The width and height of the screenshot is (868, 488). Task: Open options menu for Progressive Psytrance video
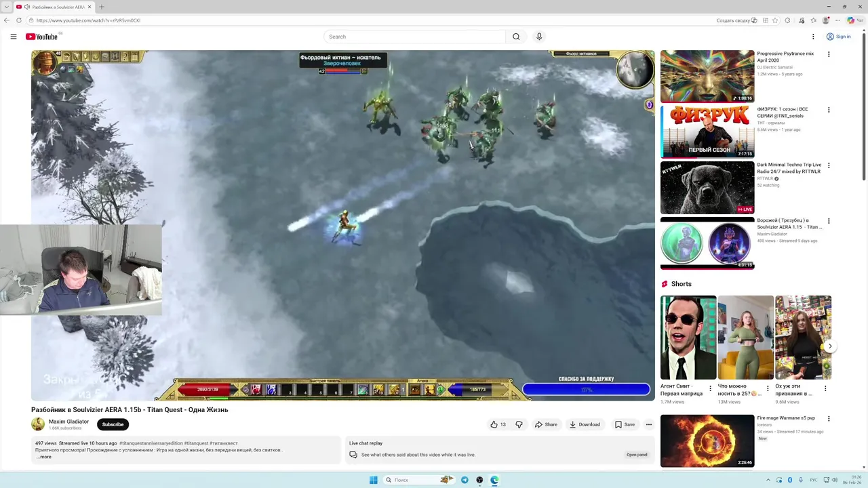[828, 54]
